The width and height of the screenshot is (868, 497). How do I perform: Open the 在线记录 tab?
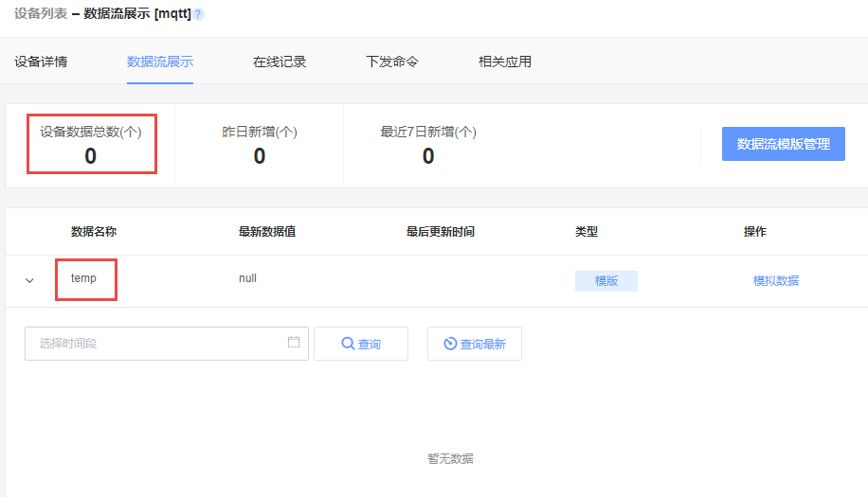(x=280, y=62)
